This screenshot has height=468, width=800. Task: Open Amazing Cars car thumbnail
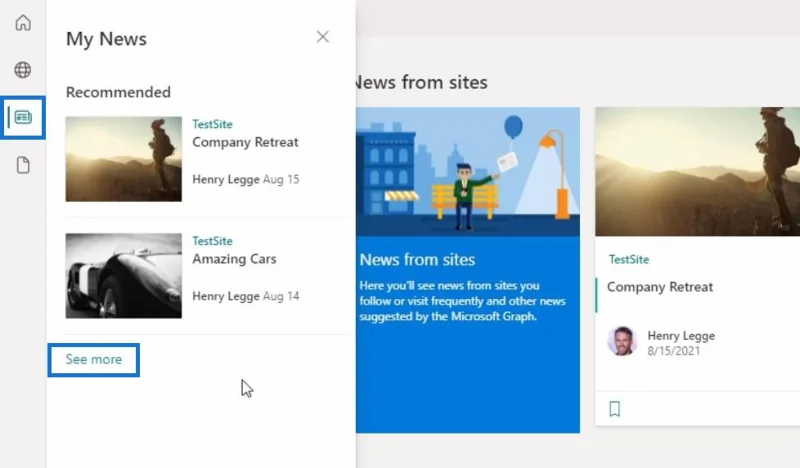123,276
